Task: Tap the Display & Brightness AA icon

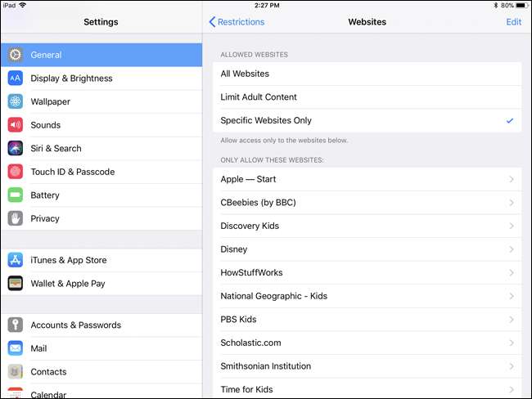Action: pyautogui.click(x=16, y=78)
